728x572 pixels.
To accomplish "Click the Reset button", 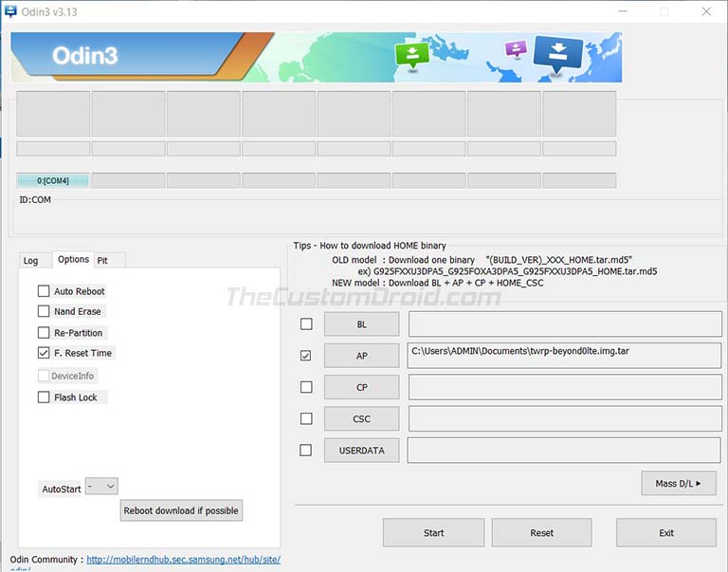I will (542, 532).
